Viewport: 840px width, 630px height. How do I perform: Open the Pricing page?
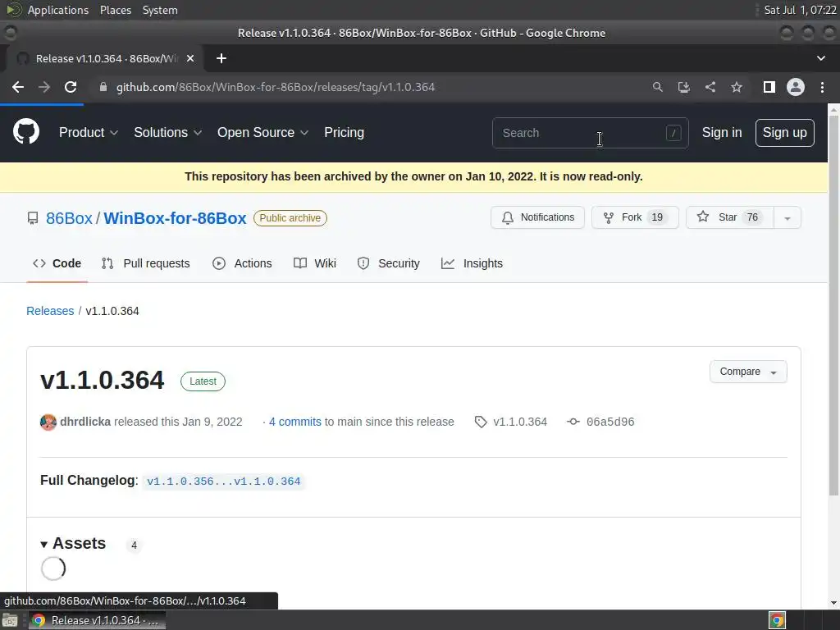[x=344, y=132]
